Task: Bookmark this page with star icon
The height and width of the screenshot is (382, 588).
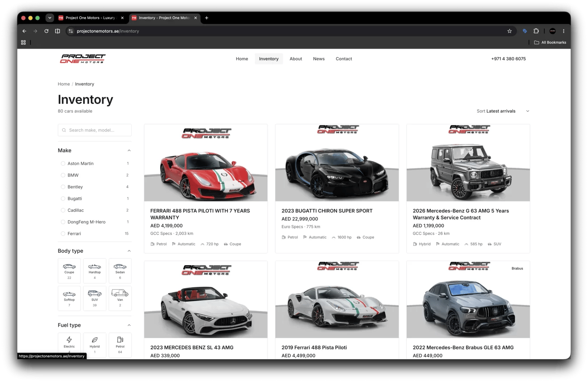Action: [x=509, y=31]
